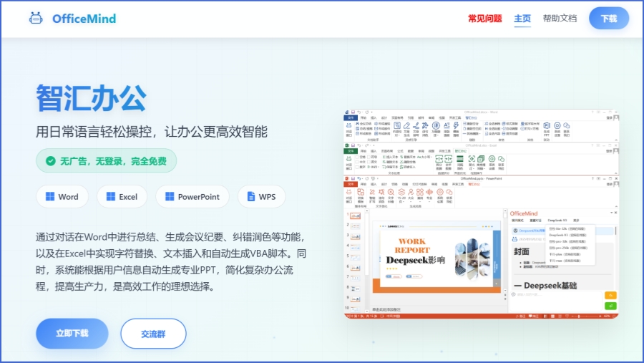Click the 立即下载 button
The height and width of the screenshot is (363, 644).
72,334
